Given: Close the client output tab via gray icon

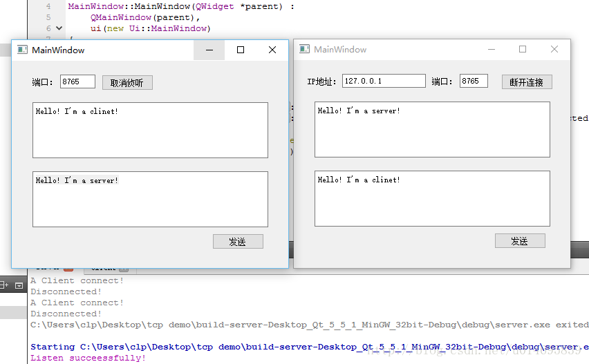Looking at the screenshot, I should tap(123, 268).
